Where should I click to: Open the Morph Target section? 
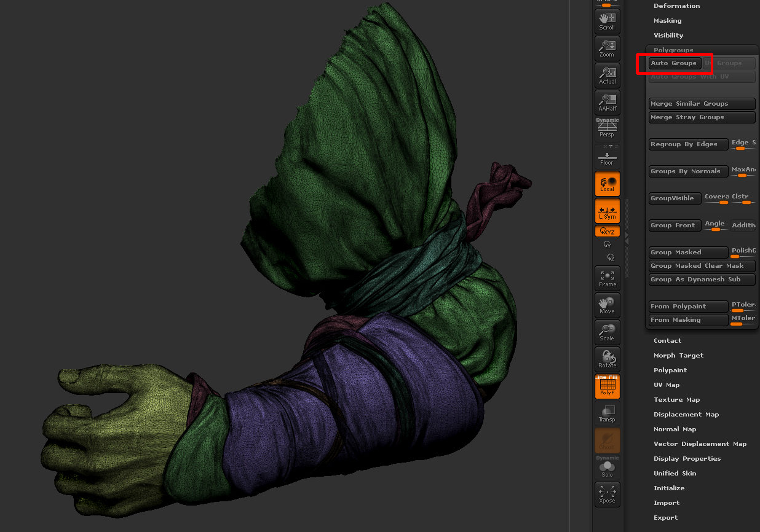(678, 356)
